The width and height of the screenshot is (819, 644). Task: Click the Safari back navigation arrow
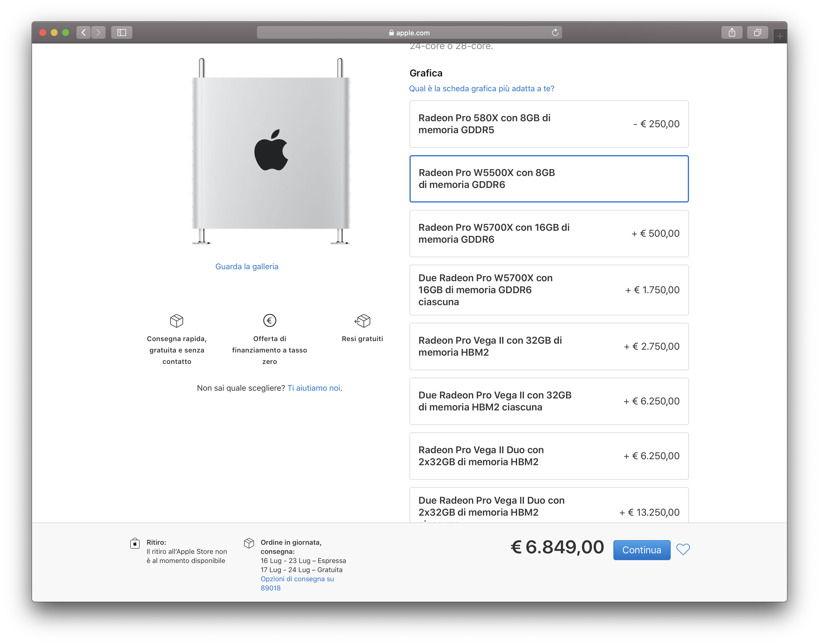click(84, 33)
